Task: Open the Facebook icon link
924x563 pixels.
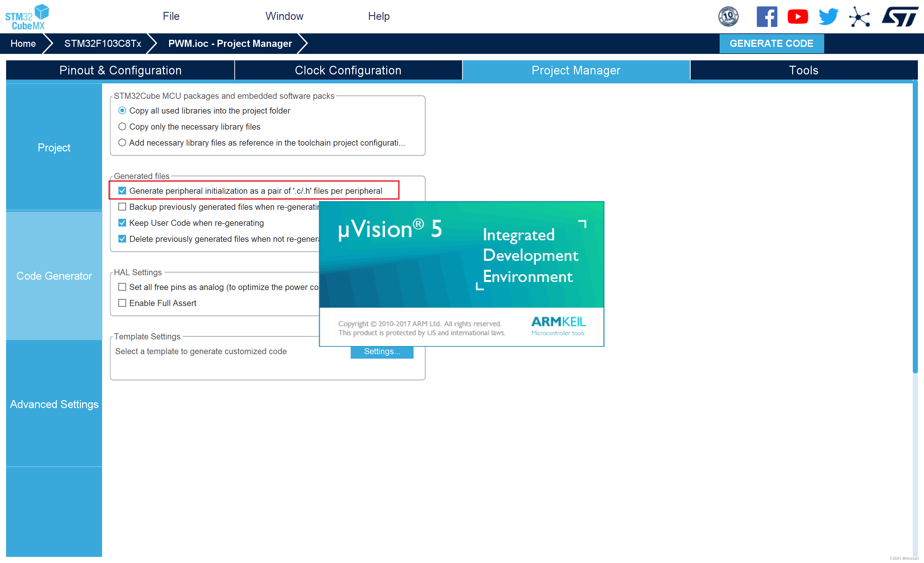Action: pyautogui.click(x=767, y=16)
